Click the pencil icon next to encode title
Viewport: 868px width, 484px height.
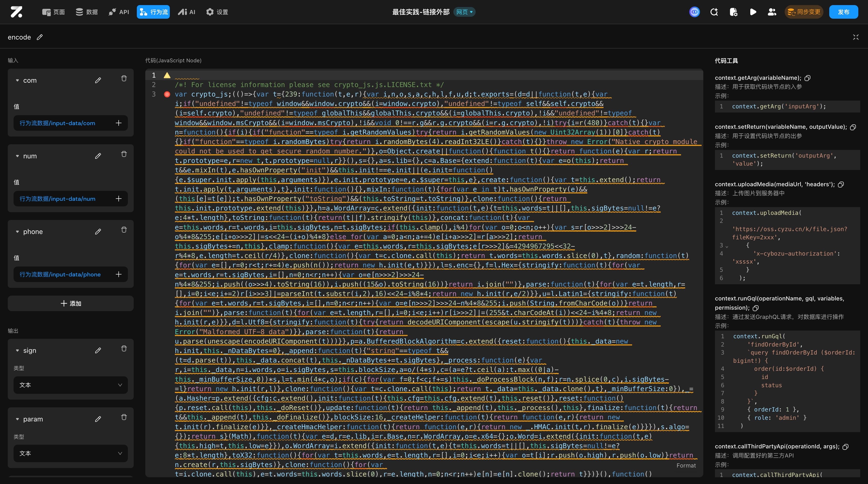(x=40, y=37)
